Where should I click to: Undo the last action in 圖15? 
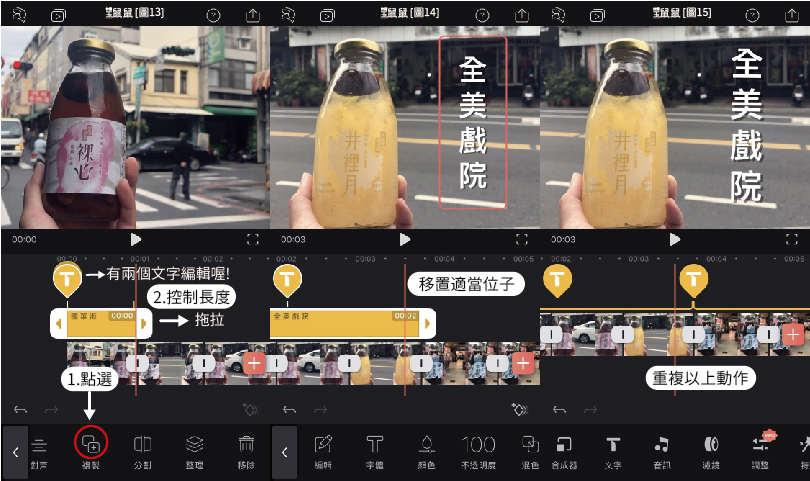559,410
